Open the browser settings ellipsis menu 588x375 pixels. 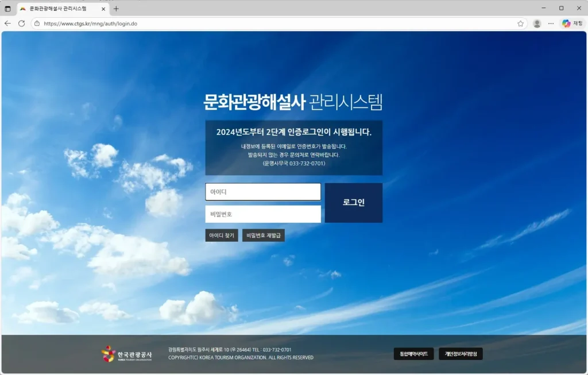pos(551,24)
